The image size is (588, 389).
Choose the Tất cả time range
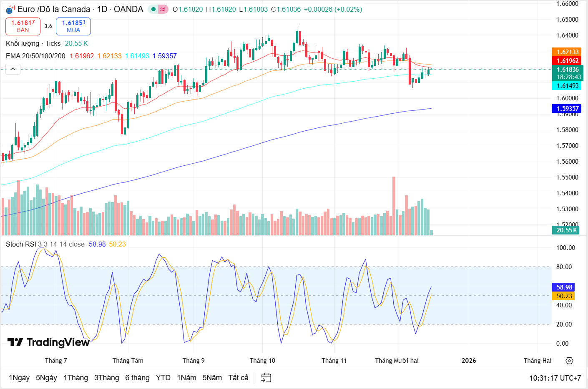pos(238,378)
